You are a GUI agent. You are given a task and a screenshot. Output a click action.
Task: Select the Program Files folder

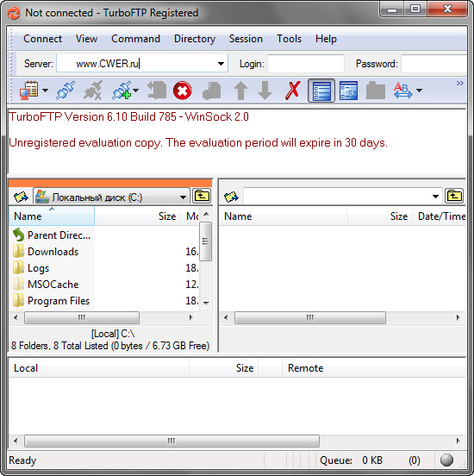tap(59, 301)
